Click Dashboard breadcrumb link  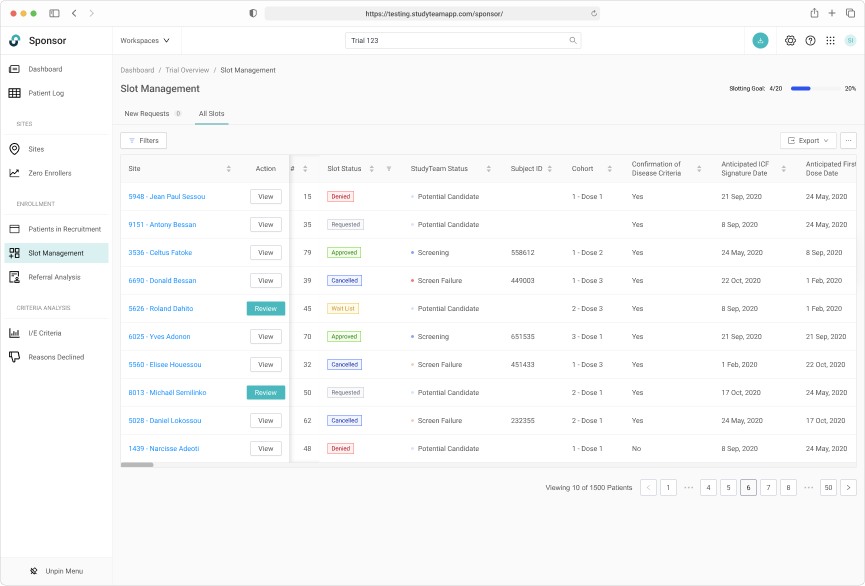click(x=137, y=70)
